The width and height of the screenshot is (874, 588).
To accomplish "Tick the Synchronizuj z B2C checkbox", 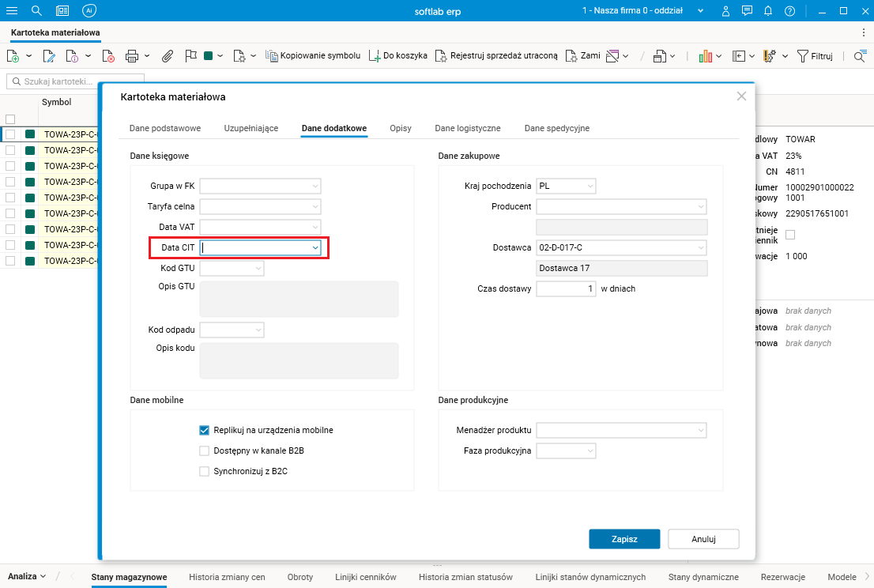I will [x=204, y=472].
